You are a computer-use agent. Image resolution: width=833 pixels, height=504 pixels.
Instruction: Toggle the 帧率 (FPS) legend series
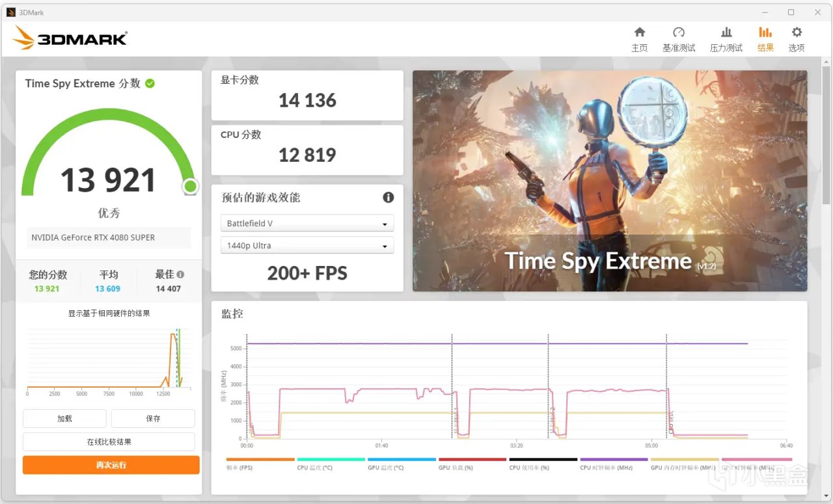pos(260,464)
